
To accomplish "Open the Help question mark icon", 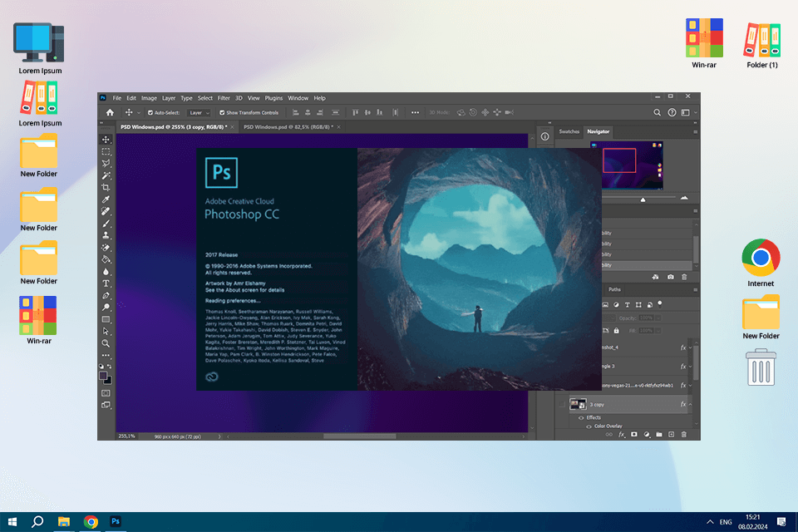I will point(672,112).
